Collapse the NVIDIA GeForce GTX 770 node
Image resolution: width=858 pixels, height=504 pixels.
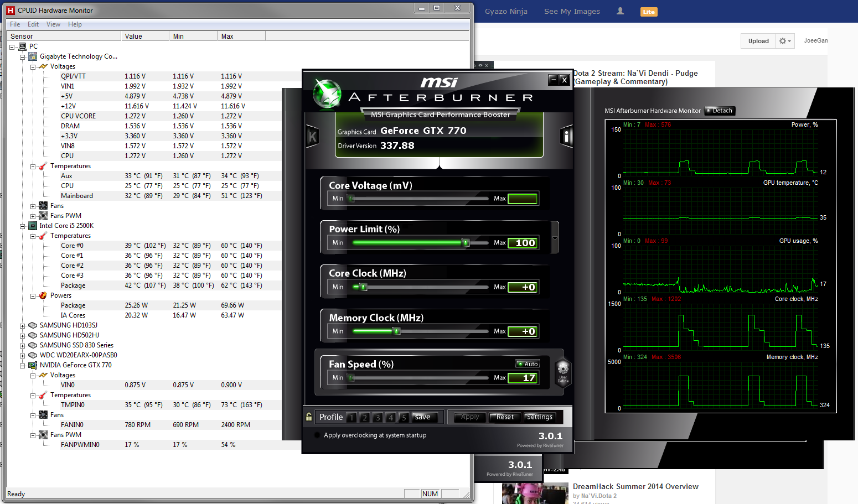[22, 365]
